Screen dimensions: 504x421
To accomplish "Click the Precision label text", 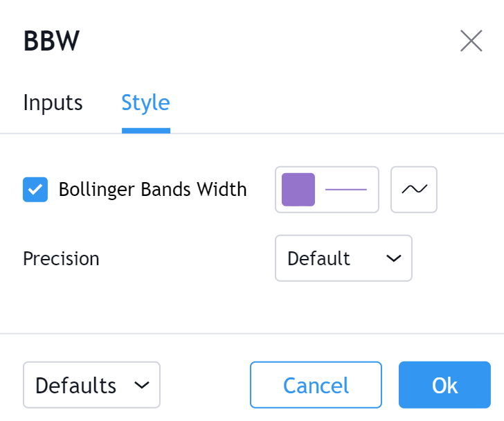I will pos(61,258).
